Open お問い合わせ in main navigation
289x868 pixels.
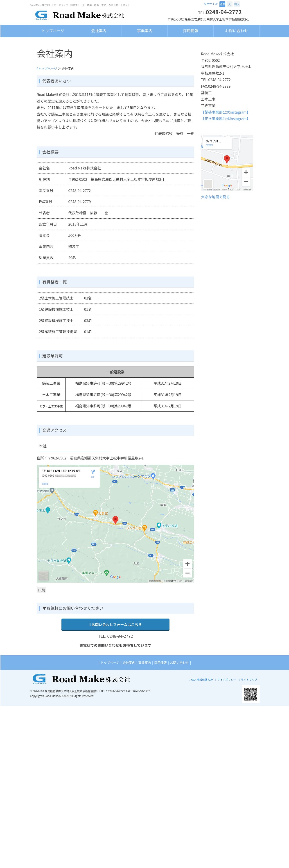[x=236, y=31]
